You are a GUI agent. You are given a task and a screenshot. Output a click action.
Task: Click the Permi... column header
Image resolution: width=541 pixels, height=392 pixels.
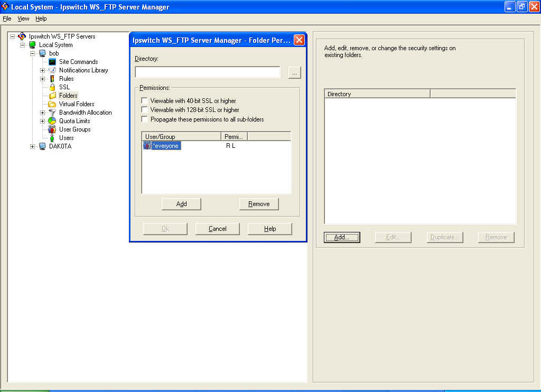(234, 137)
